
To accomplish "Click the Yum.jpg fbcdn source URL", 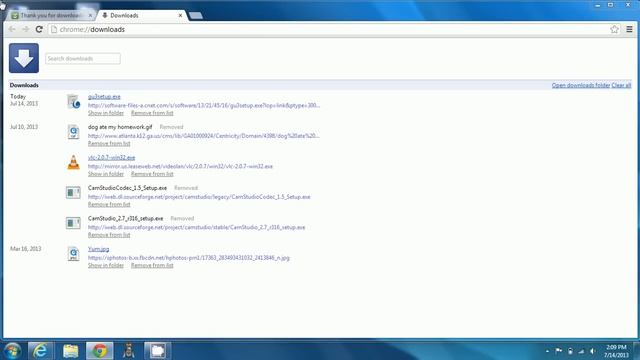I will click(x=189, y=258).
